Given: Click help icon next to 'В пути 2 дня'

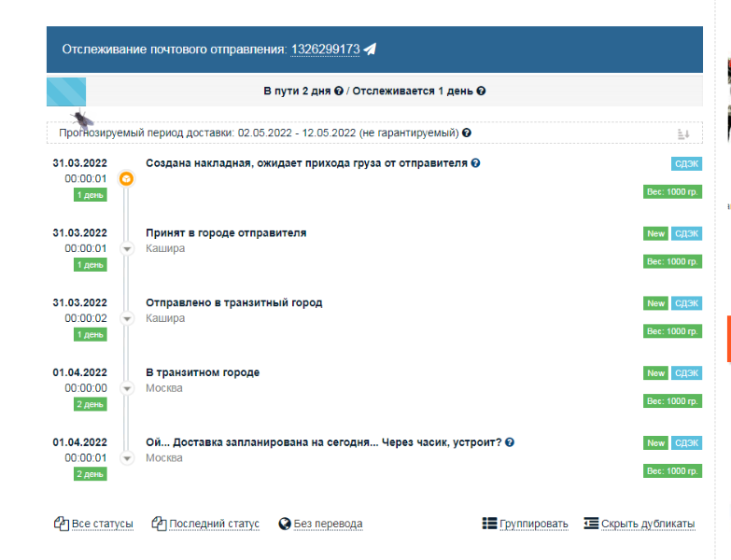Looking at the screenshot, I should pyautogui.click(x=339, y=91).
